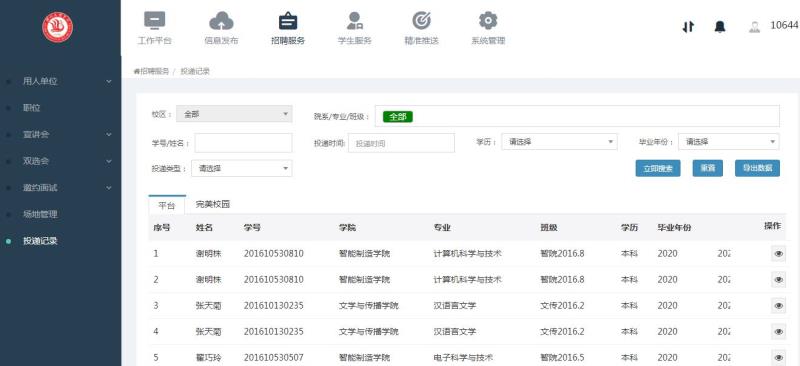Click the 重置 button
The image size is (800, 366).
tap(708, 168)
